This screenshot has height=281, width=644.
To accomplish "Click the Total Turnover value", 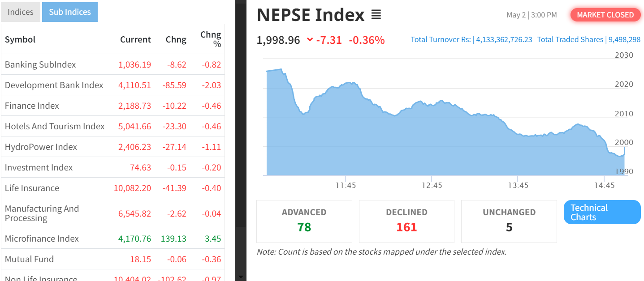I will tap(504, 39).
